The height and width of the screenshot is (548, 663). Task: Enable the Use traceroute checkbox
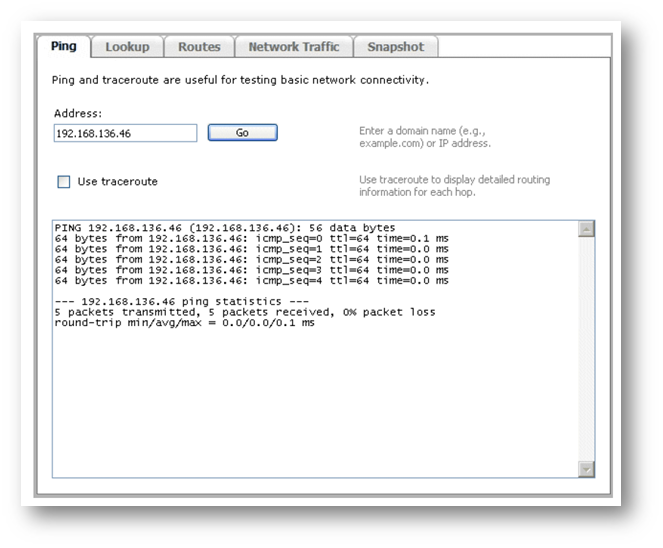[x=64, y=182]
